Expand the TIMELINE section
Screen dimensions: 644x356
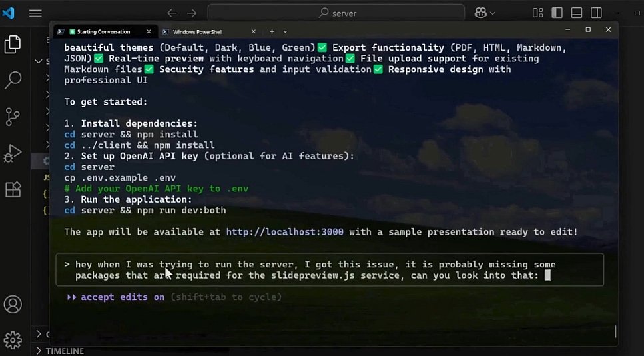[61, 351]
